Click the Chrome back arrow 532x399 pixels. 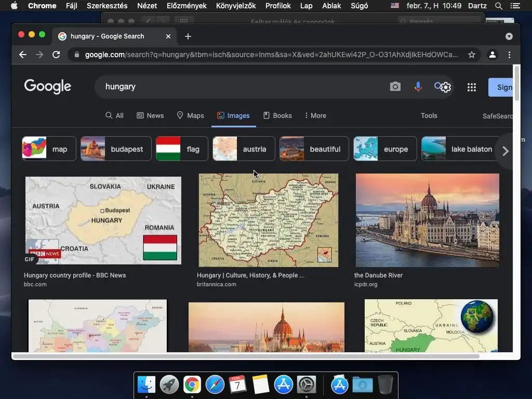pyautogui.click(x=23, y=55)
